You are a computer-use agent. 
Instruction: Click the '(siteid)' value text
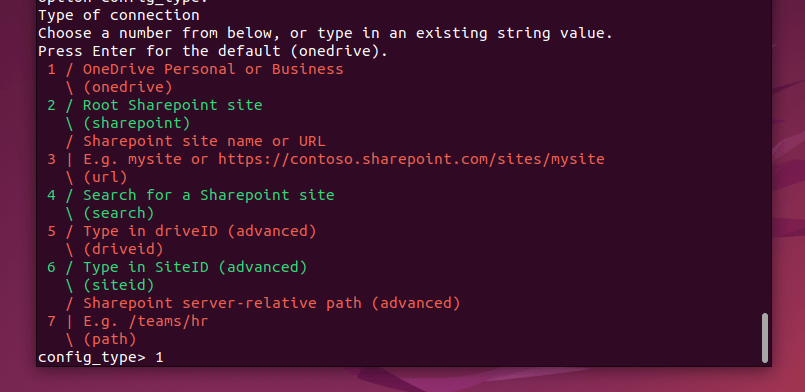[x=119, y=285]
